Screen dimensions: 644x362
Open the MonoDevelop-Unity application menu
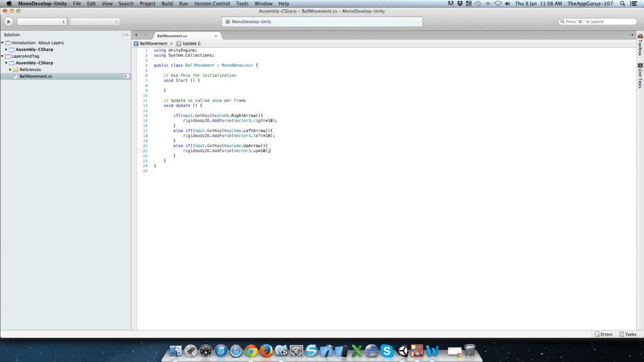click(x=42, y=4)
